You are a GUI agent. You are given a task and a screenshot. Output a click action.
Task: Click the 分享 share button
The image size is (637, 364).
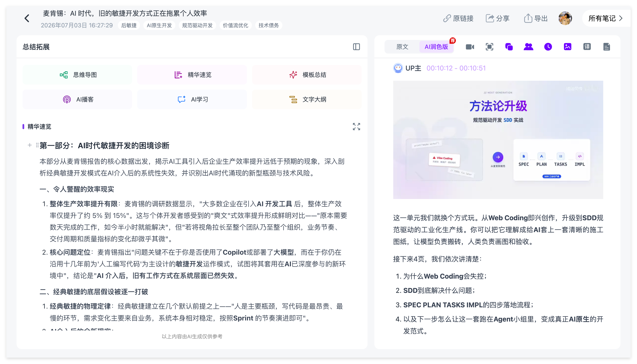click(497, 18)
